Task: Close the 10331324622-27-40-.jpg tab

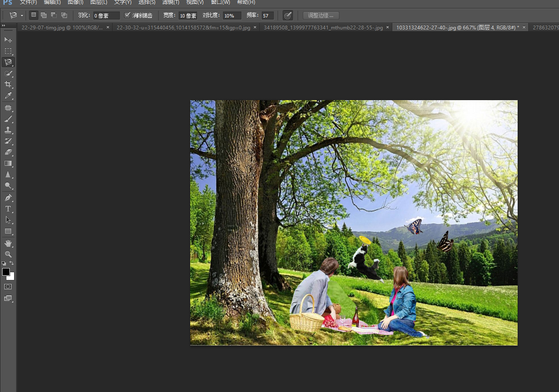Action: [524, 27]
